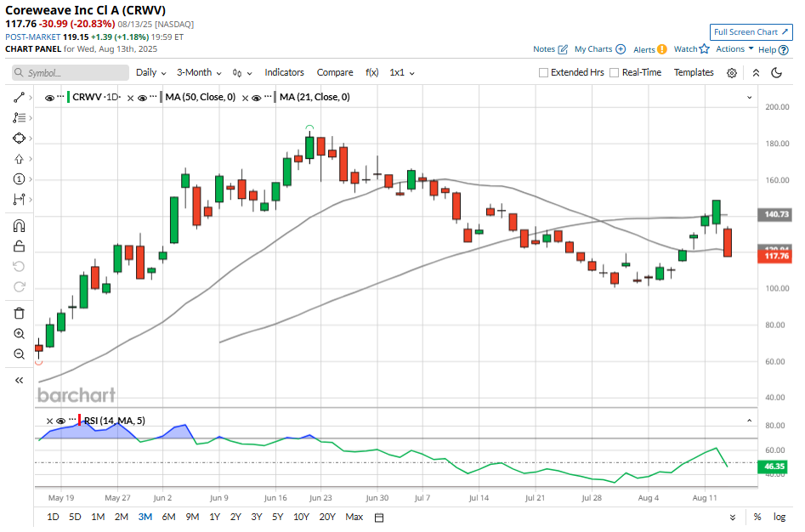Open the Daily frequency dropdown
This screenshot has height=532, width=805.
[x=151, y=73]
